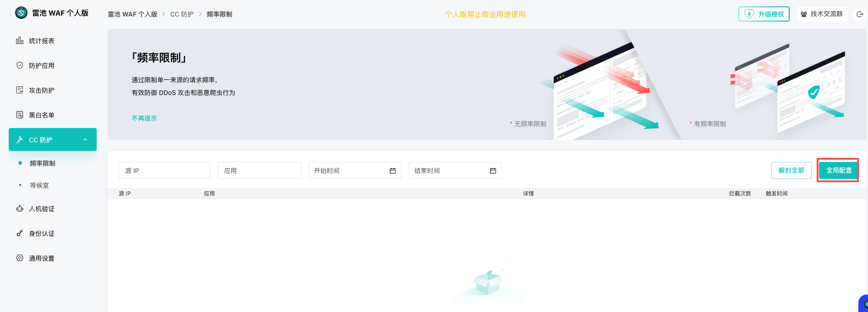Collapse the CC 防护 menu chevron
868x312 pixels.
click(85, 140)
